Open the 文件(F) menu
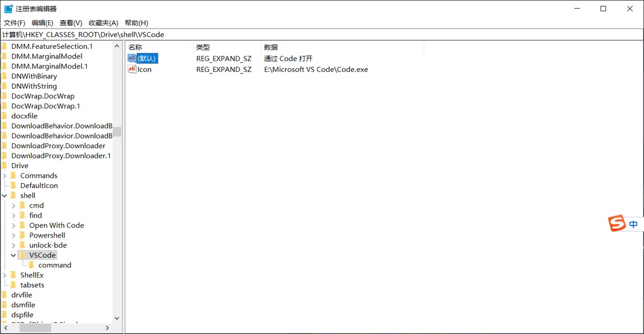Image resolution: width=644 pixels, height=334 pixels. [x=14, y=23]
